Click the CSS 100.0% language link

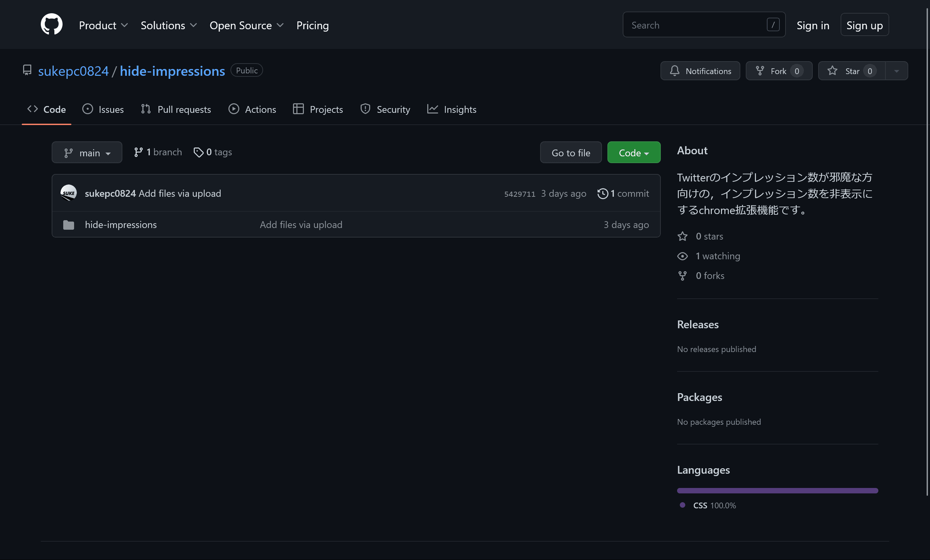point(714,505)
